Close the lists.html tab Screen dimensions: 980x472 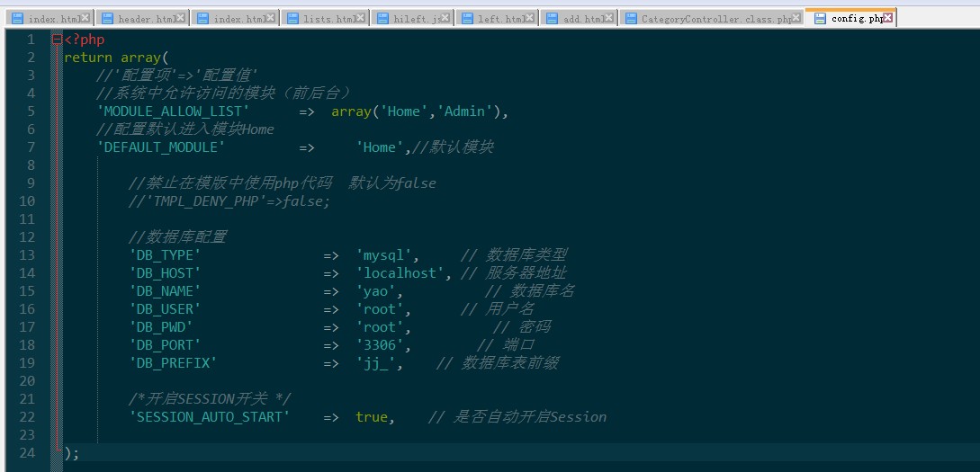click(361, 18)
